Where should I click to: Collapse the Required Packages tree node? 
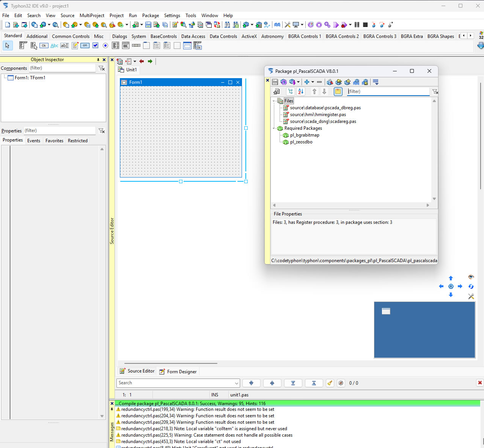274,128
